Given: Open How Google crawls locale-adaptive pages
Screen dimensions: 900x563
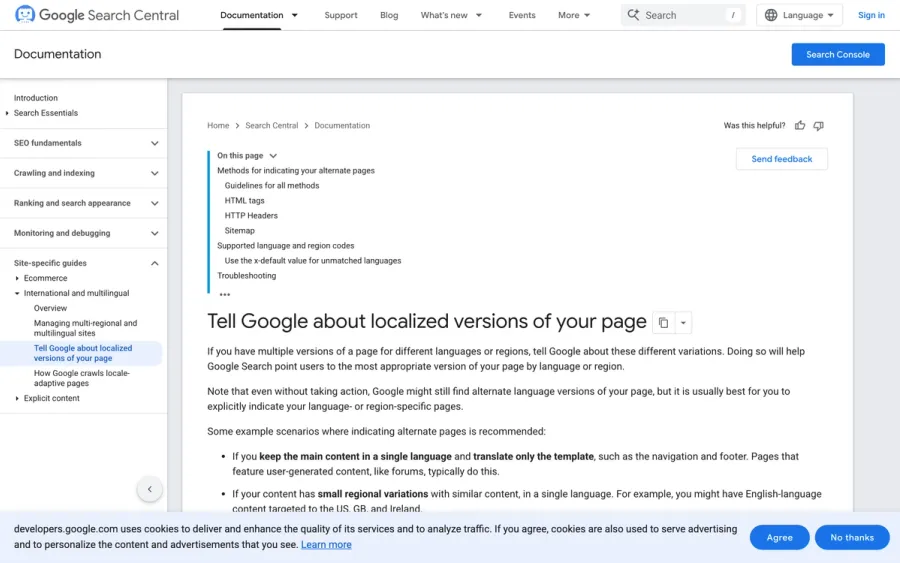Looking at the screenshot, I should point(82,378).
